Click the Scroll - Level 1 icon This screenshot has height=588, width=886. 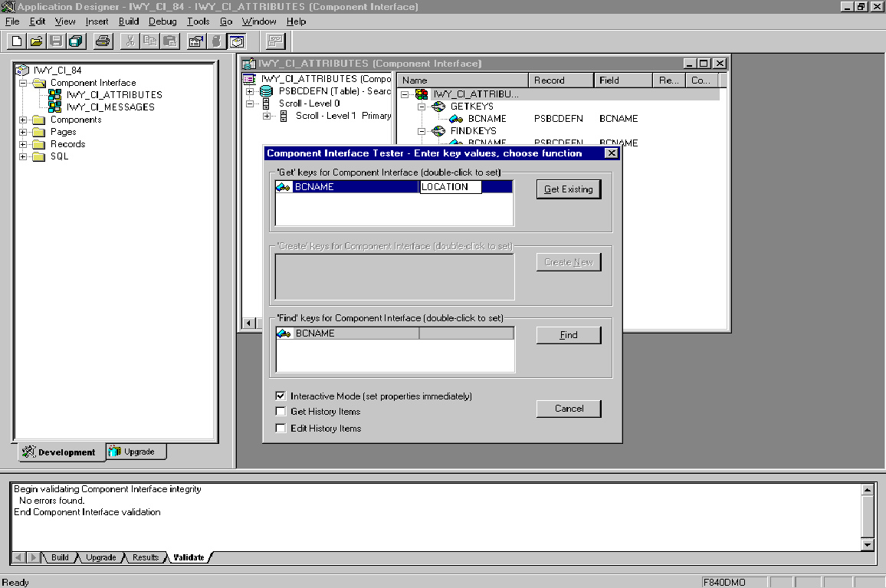tap(284, 116)
